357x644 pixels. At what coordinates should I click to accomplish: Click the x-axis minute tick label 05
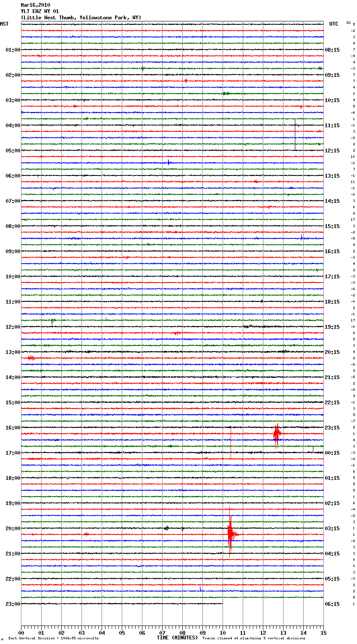(122, 633)
